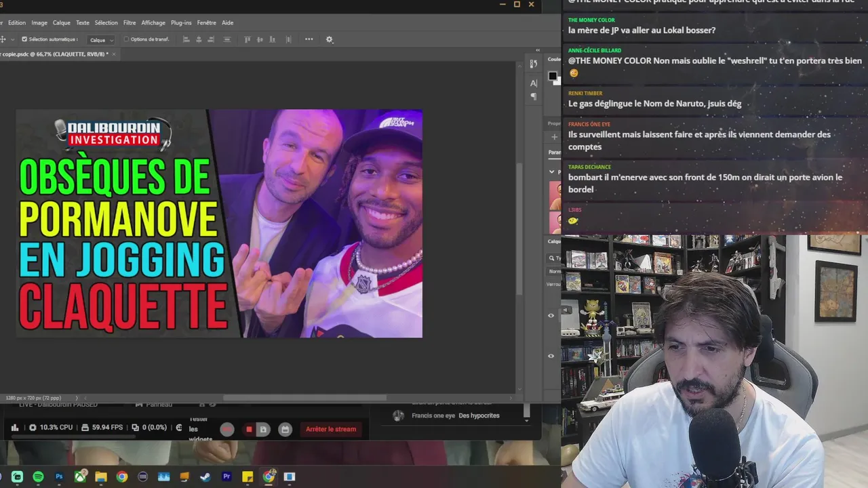
Task: Click the 10.3% CPU indicator
Action: 51,428
